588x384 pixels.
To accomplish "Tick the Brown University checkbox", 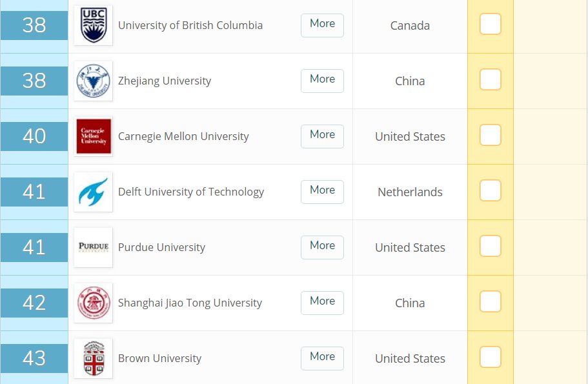I will 491,358.
